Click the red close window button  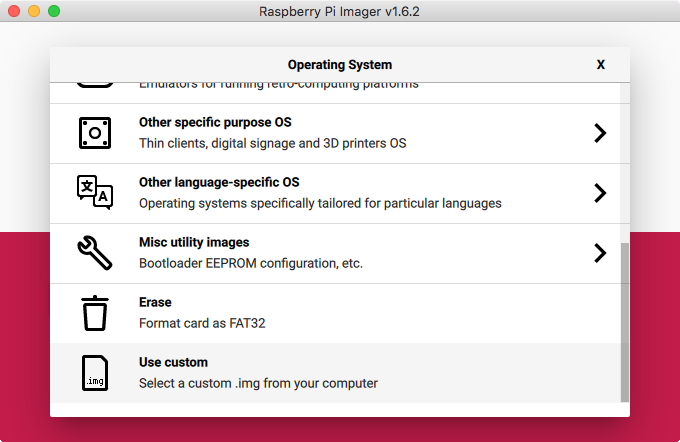coord(14,11)
